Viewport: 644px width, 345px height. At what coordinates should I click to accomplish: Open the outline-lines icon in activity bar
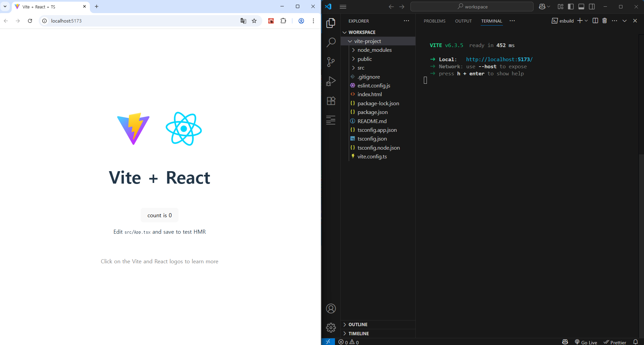331,120
